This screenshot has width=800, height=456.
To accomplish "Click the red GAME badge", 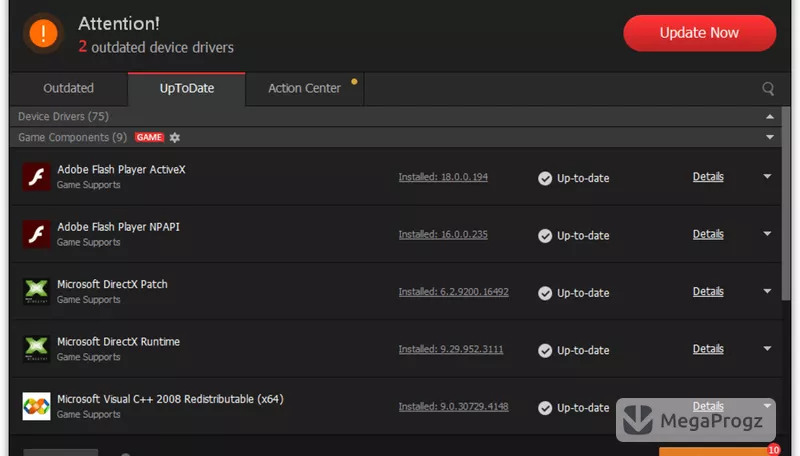I will 149,137.
